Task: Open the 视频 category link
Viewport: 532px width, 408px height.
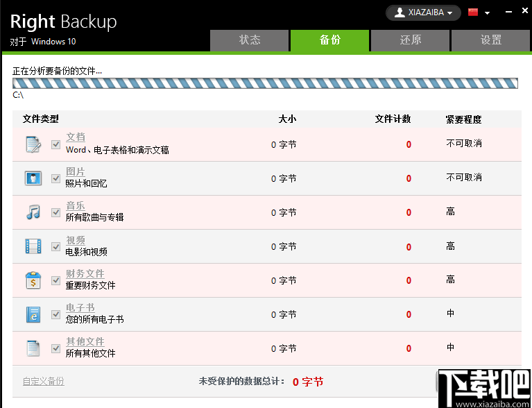Action: 76,240
